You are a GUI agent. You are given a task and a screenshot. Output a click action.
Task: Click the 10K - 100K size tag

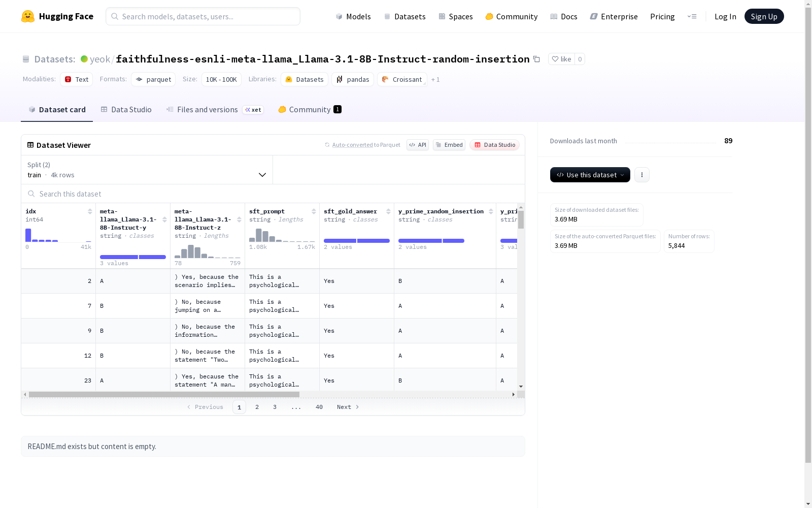click(221, 79)
